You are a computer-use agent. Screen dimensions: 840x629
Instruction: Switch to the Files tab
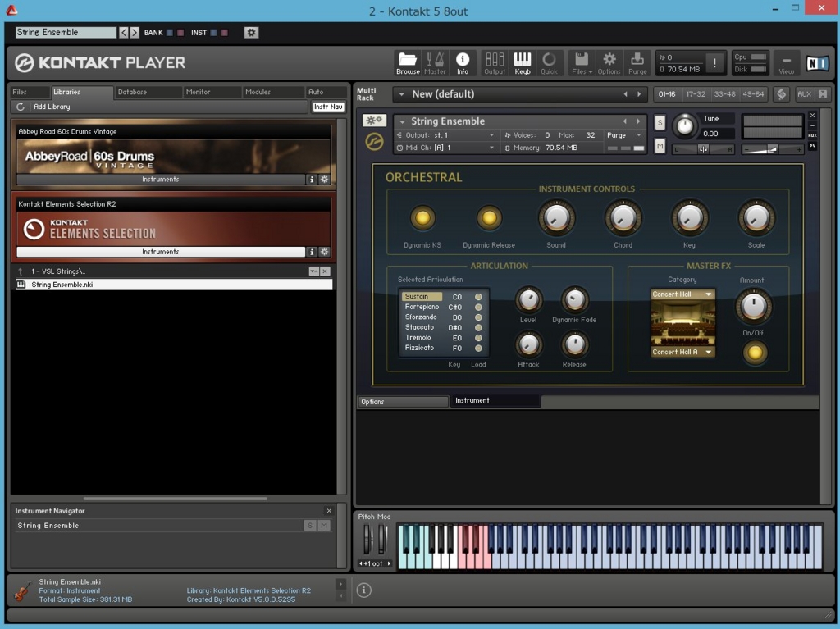29,92
